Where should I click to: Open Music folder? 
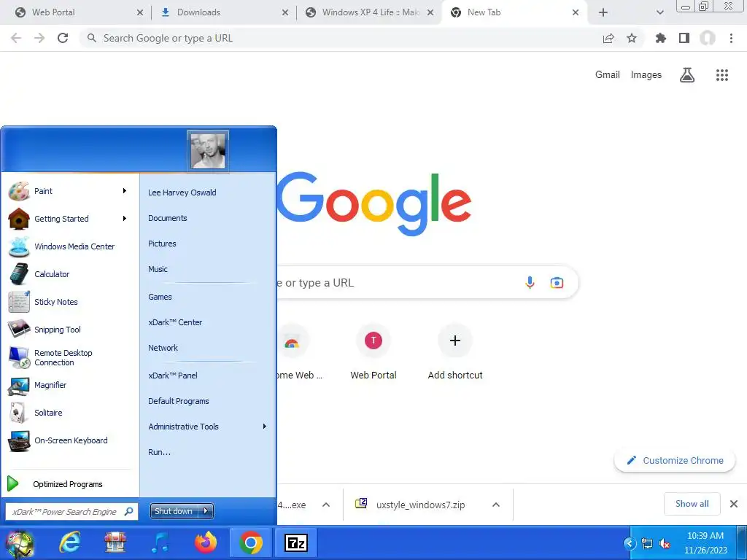158,269
